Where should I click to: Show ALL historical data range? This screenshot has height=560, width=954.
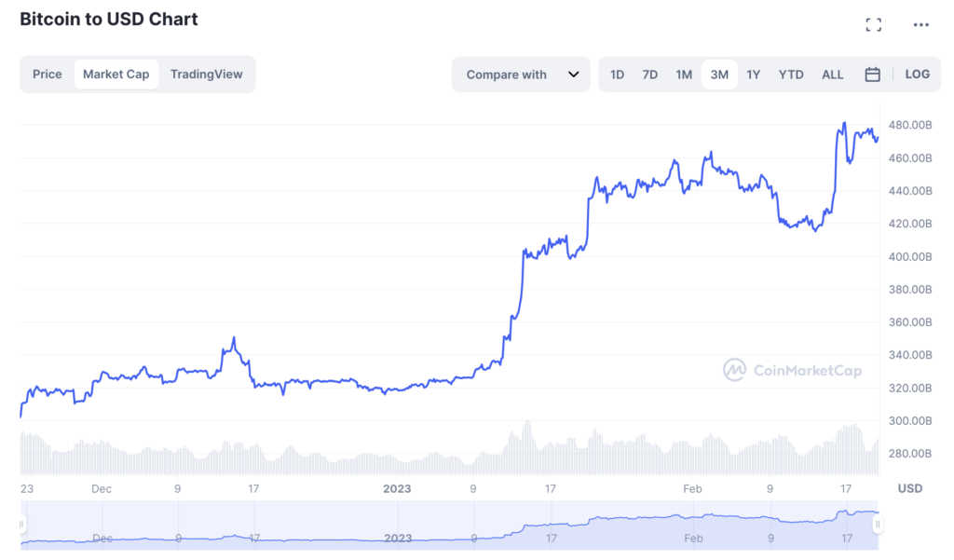pyautogui.click(x=832, y=75)
